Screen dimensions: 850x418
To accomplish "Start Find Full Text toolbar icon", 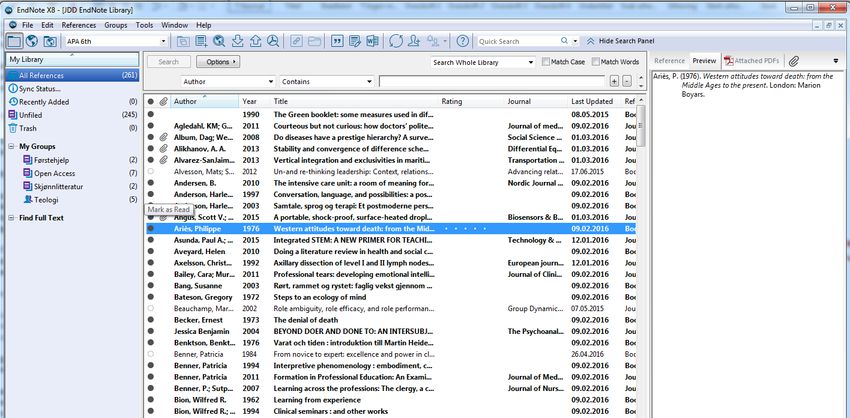I will [x=273, y=41].
